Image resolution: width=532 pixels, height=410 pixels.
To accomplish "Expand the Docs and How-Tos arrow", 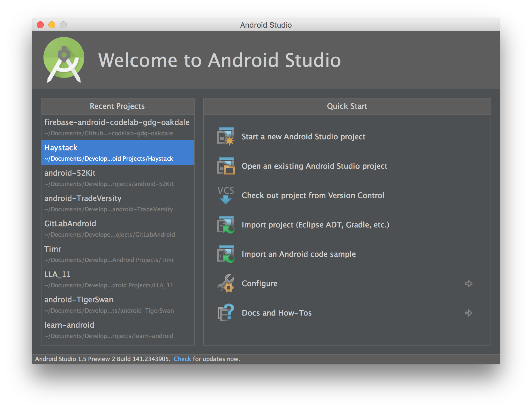I will coord(469,313).
